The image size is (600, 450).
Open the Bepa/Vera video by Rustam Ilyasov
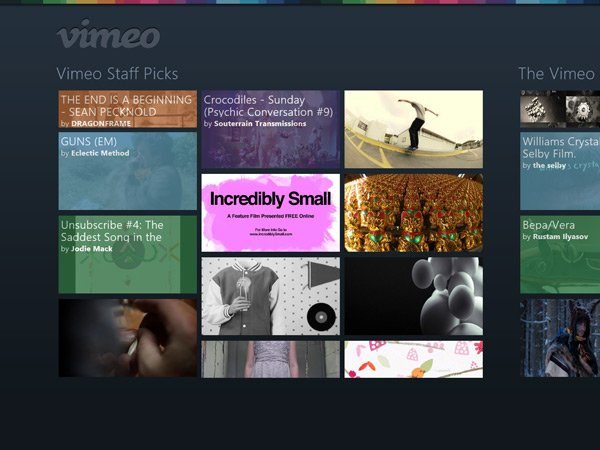click(x=560, y=254)
